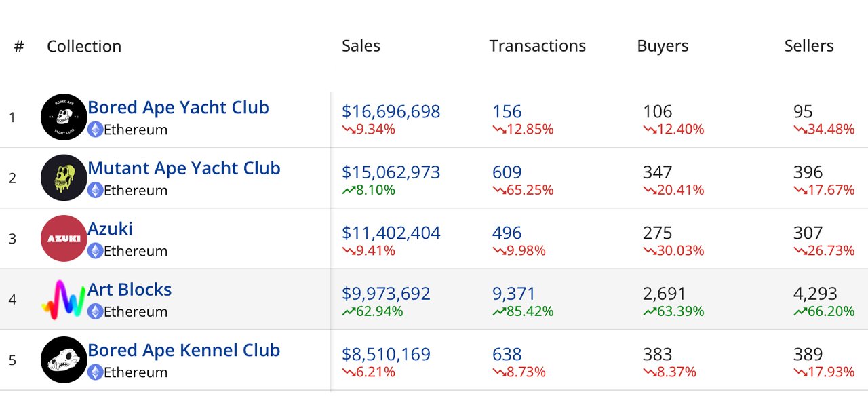
Task: Click the red Azuki collection logo
Action: (x=63, y=238)
